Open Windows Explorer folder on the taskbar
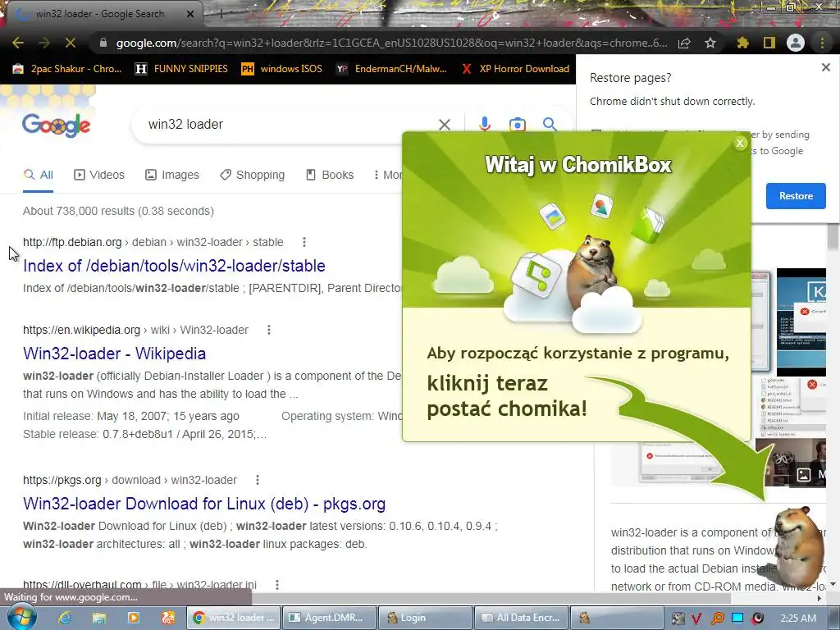 coord(99,618)
